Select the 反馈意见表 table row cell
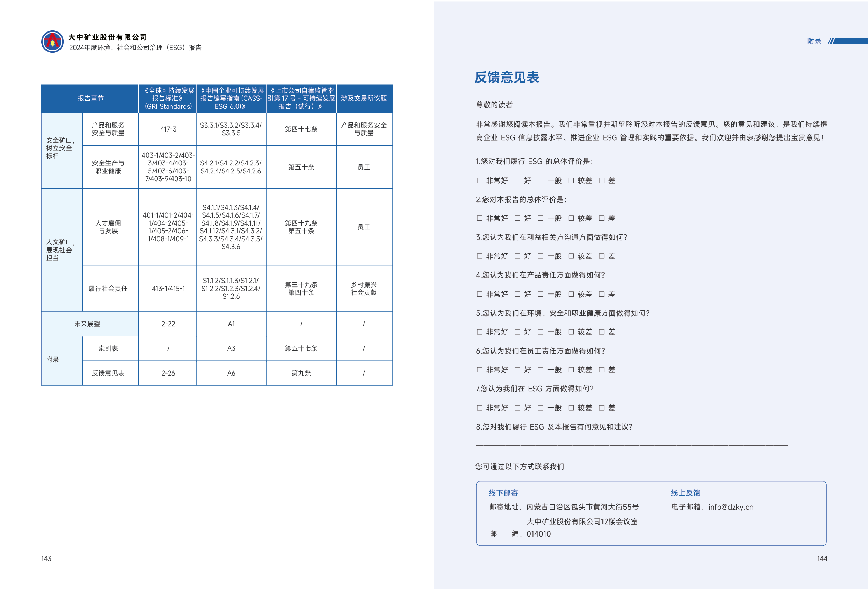 108,373
